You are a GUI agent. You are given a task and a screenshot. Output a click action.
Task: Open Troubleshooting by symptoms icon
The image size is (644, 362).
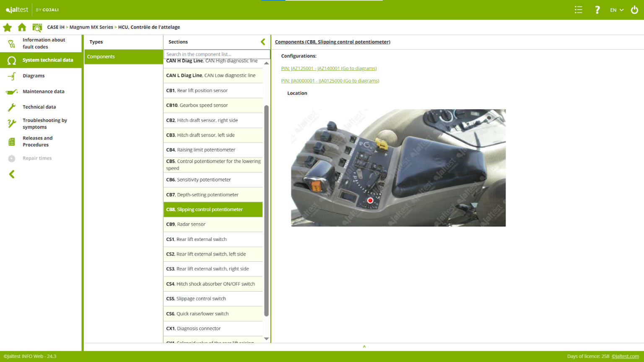click(11, 123)
